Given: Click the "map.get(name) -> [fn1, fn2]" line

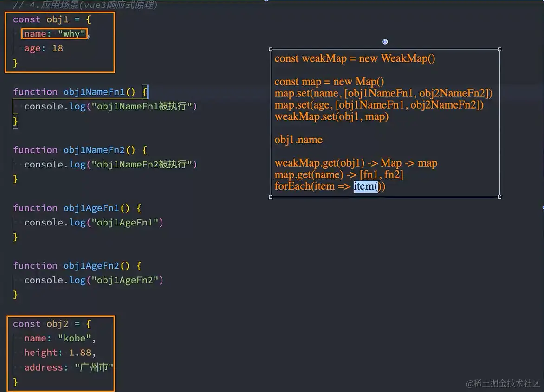Looking at the screenshot, I should coord(339,175).
